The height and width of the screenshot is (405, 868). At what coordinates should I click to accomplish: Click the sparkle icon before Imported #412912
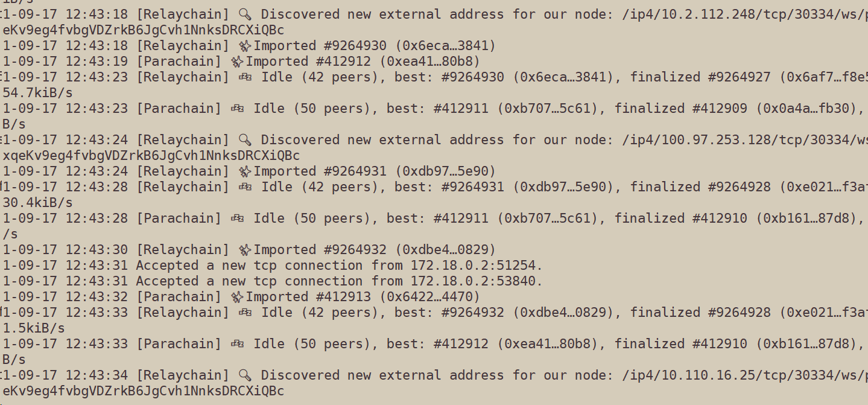pos(237,61)
